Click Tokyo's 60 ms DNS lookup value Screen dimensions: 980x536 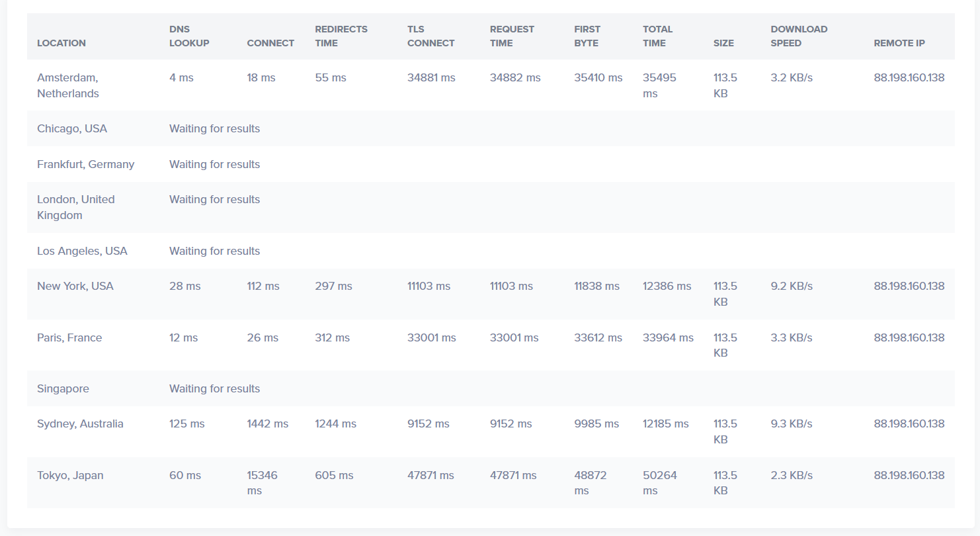[185, 475]
